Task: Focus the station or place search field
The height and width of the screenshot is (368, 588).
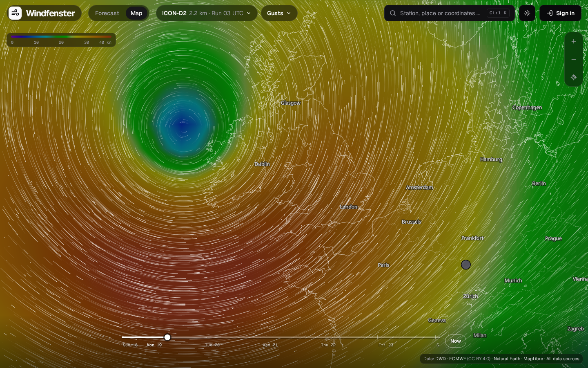Action: click(x=449, y=13)
